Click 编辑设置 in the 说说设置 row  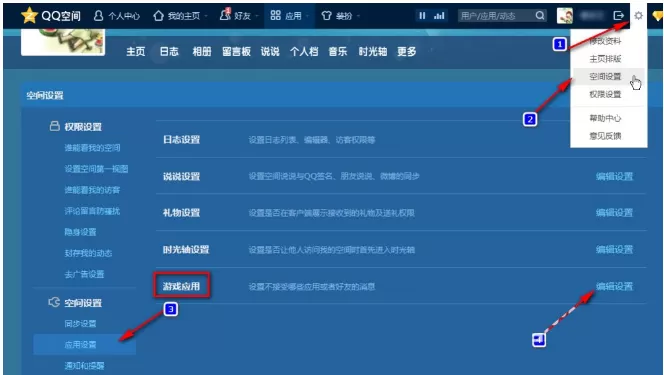click(x=614, y=176)
